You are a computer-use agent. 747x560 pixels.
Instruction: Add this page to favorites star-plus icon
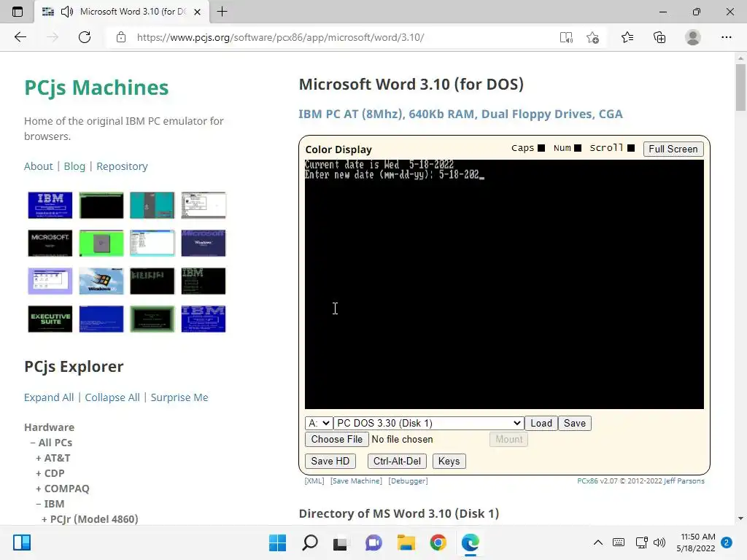coord(592,37)
